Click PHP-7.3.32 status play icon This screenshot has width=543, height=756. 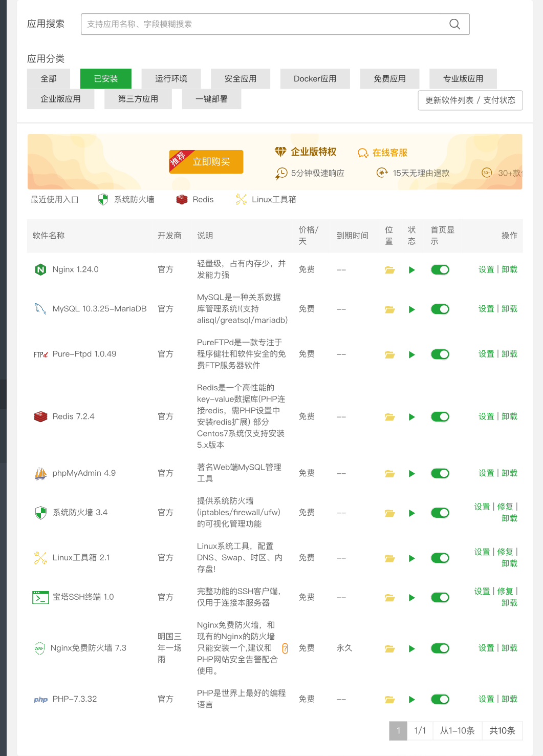tap(412, 700)
